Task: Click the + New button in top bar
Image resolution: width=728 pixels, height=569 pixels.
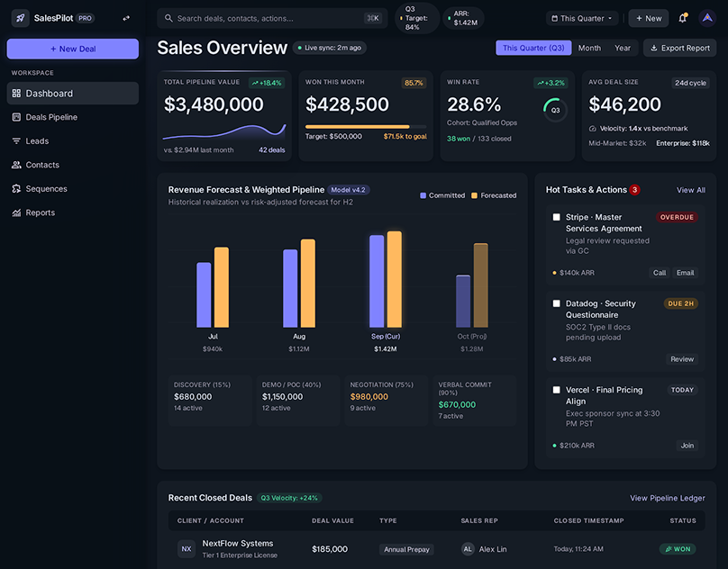Action: [649, 18]
